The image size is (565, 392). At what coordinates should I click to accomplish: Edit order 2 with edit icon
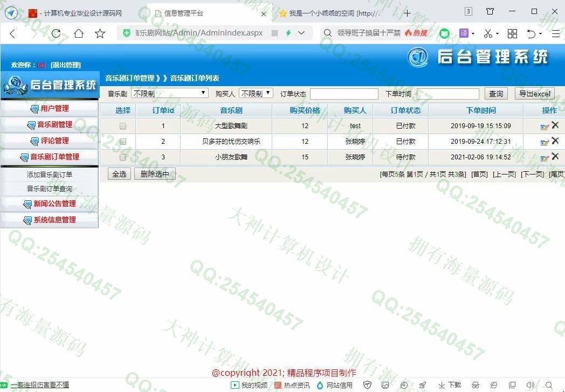(x=545, y=143)
